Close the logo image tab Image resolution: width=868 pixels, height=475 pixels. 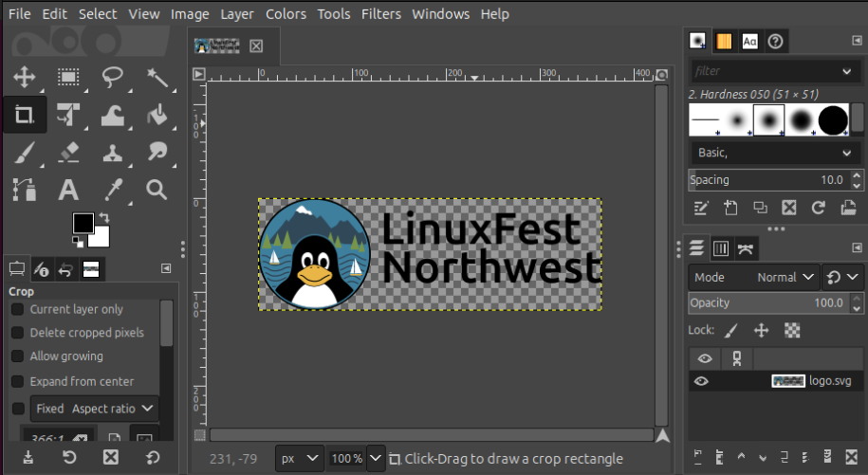(256, 46)
